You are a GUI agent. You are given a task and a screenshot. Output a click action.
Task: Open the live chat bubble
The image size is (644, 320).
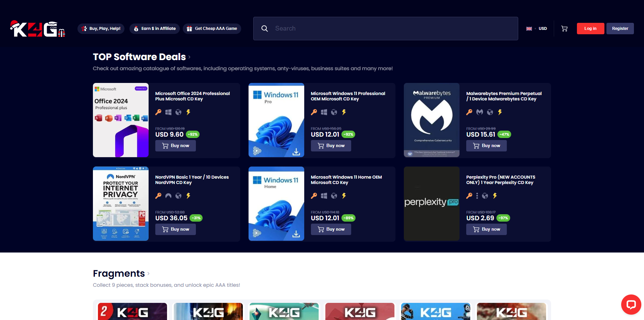coord(631,304)
